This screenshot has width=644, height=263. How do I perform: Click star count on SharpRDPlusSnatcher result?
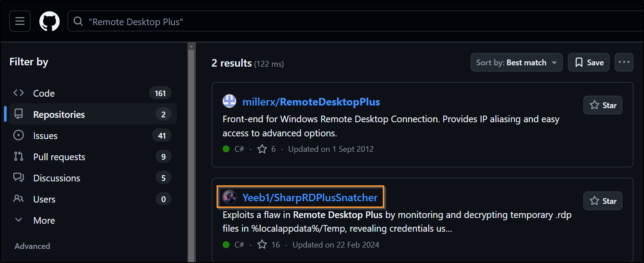tap(269, 244)
